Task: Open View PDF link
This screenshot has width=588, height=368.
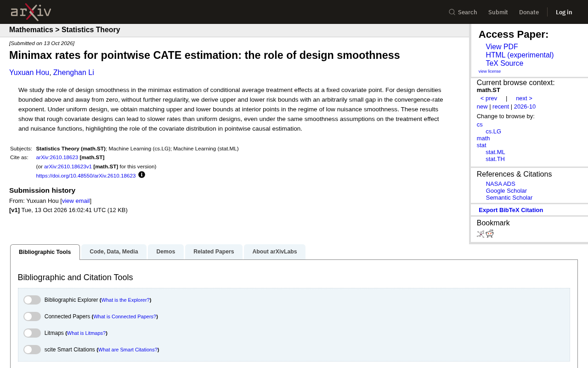Action: pos(502,47)
